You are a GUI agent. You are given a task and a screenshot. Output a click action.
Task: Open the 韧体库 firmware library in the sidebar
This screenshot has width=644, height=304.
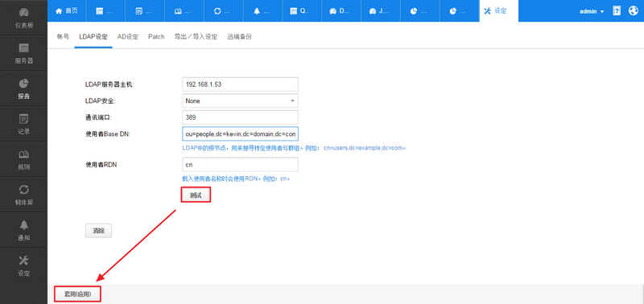(x=24, y=195)
